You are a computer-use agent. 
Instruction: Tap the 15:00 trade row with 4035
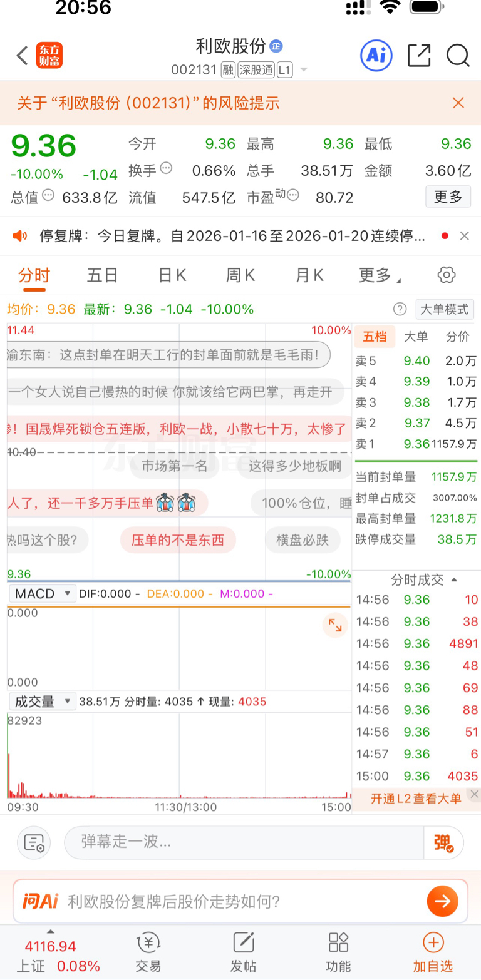[416, 776]
